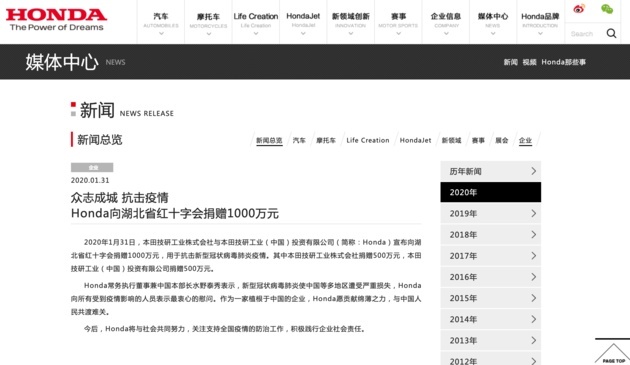
Task: Expand the 汽车 Automobiles menu
Action: click(161, 22)
